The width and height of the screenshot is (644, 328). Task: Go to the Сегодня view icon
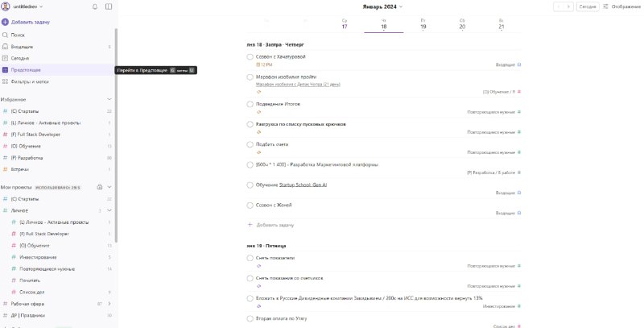[x=6, y=58]
